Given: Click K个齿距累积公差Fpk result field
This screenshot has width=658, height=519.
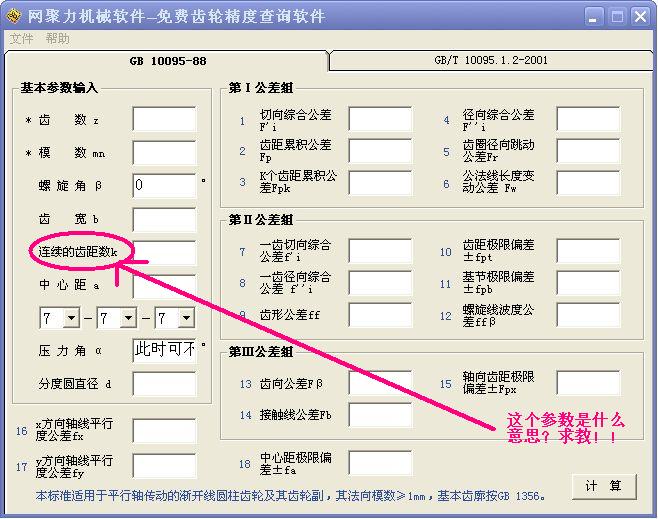Looking at the screenshot, I should pos(380,183).
